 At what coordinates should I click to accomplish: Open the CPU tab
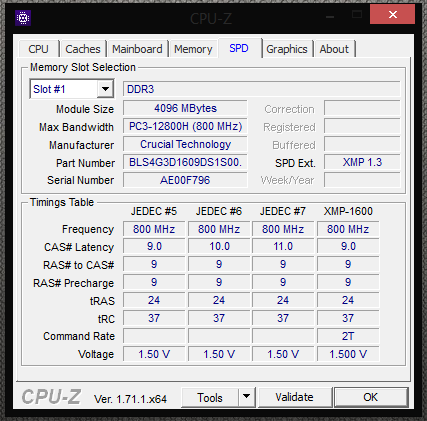(x=39, y=49)
